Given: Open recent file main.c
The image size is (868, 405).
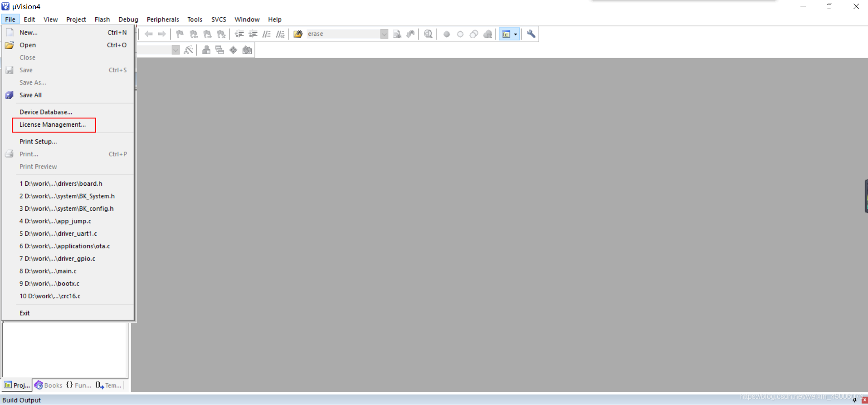Looking at the screenshot, I should 68,271.
